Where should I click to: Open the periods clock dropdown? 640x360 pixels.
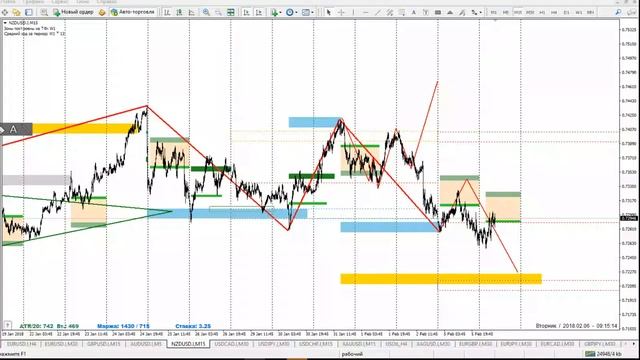tap(291, 12)
